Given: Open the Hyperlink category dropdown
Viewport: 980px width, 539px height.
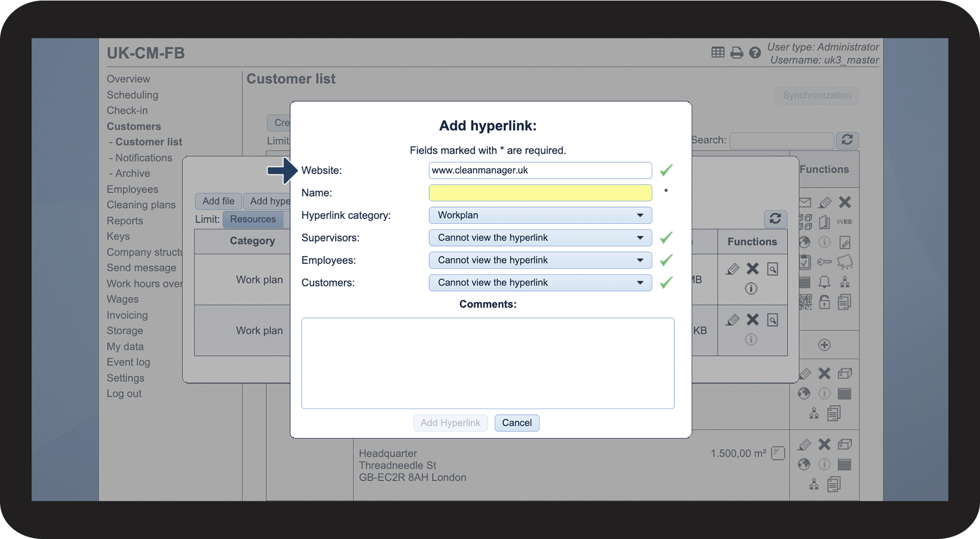Looking at the screenshot, I should [x=540, y=215].
